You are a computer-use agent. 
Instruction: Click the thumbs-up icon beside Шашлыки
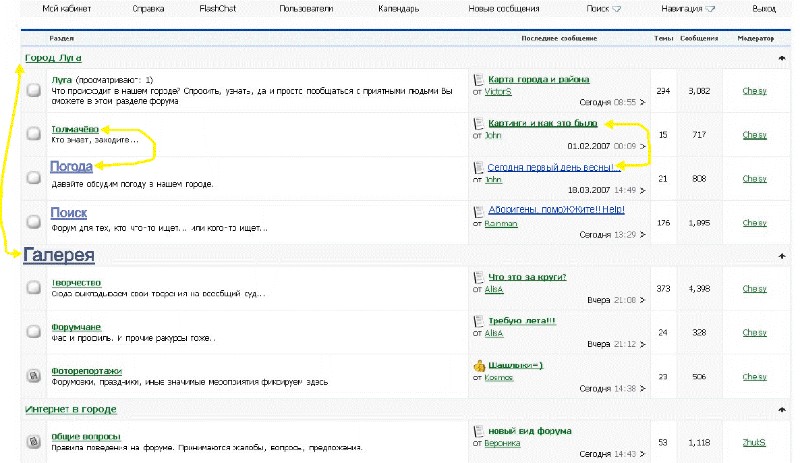click(480, 365)
